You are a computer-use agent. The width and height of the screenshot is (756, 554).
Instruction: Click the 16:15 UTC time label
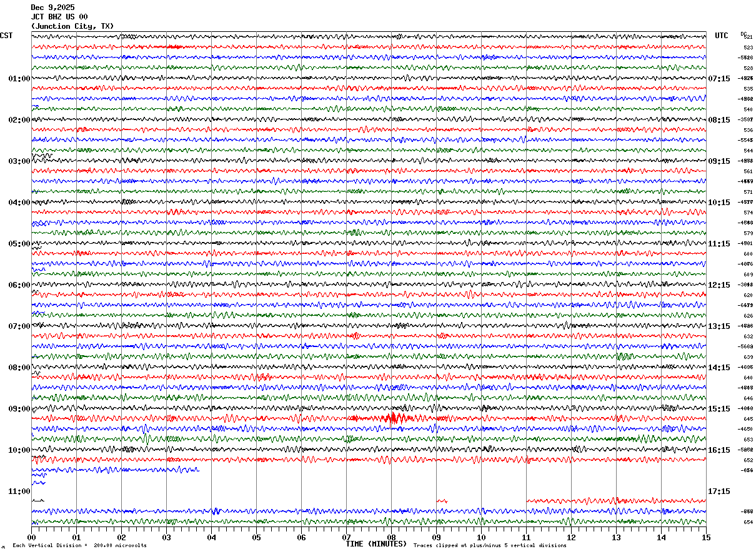tap(719, 450)
